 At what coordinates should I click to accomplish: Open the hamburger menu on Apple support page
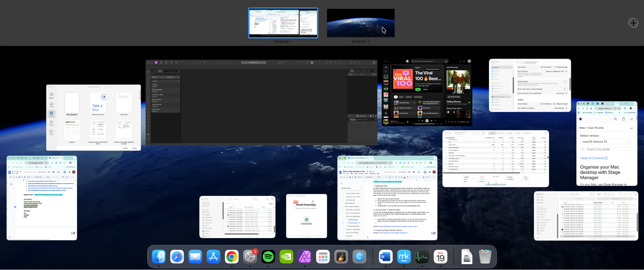pos(631,119)
